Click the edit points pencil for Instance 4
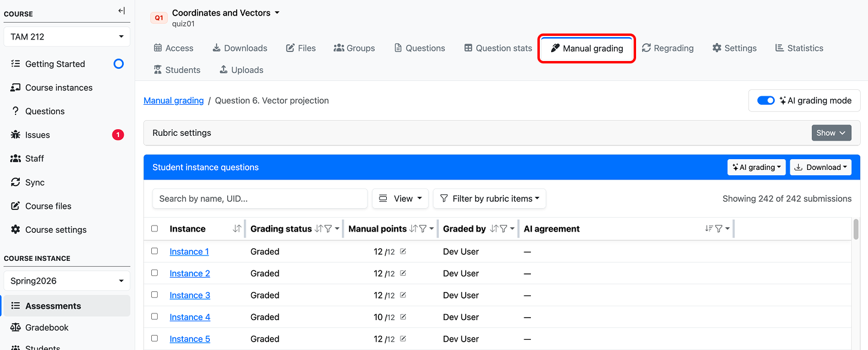The width and height of the screenshot is (868, 350). tap(403, 317)
